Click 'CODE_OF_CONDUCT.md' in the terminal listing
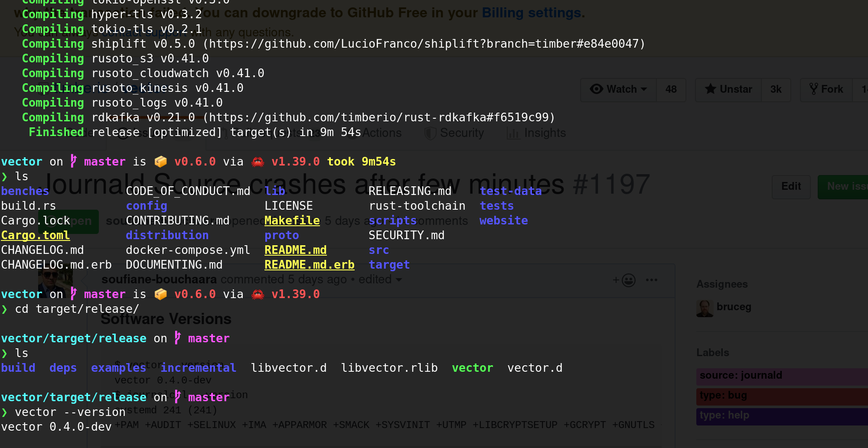The image size is (868, 448). [188, 192]
